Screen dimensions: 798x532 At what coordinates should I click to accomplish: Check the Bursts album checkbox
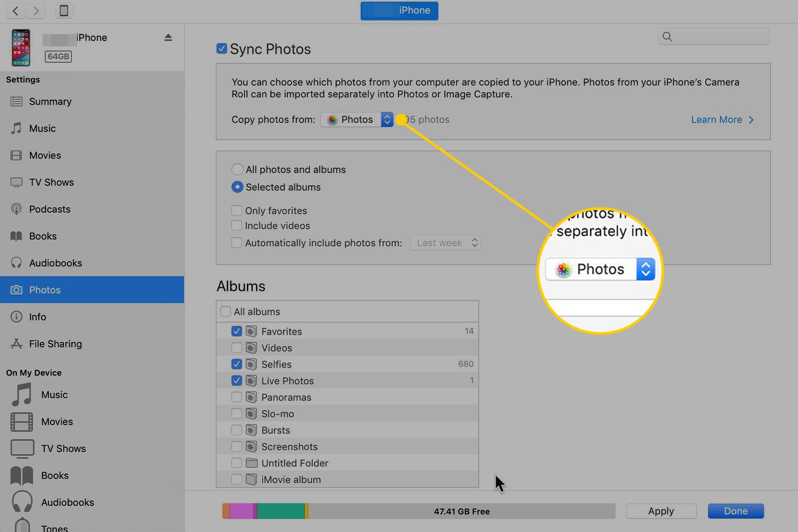(237, 430)
